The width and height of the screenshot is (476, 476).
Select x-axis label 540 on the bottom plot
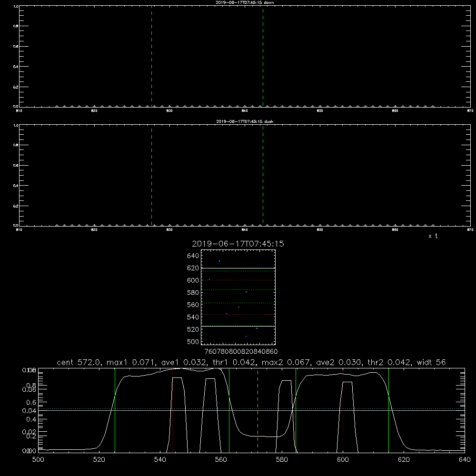point(160,460)
